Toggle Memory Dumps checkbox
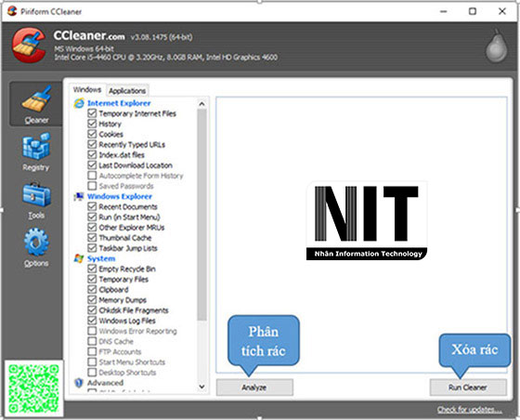 point(92,299)
